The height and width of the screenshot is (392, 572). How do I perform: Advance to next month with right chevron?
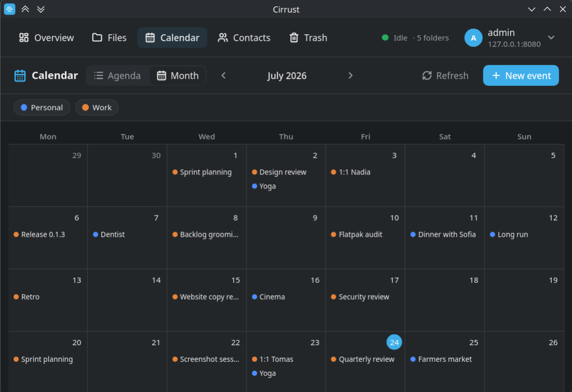[350, 76]
